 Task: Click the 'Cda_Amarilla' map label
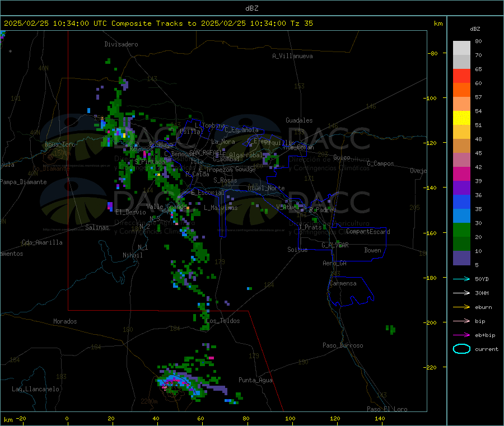coord(42,242)
